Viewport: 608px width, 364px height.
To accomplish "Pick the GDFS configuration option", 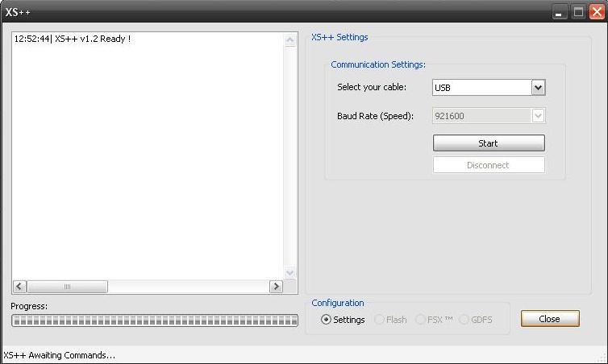I will 464,320.
